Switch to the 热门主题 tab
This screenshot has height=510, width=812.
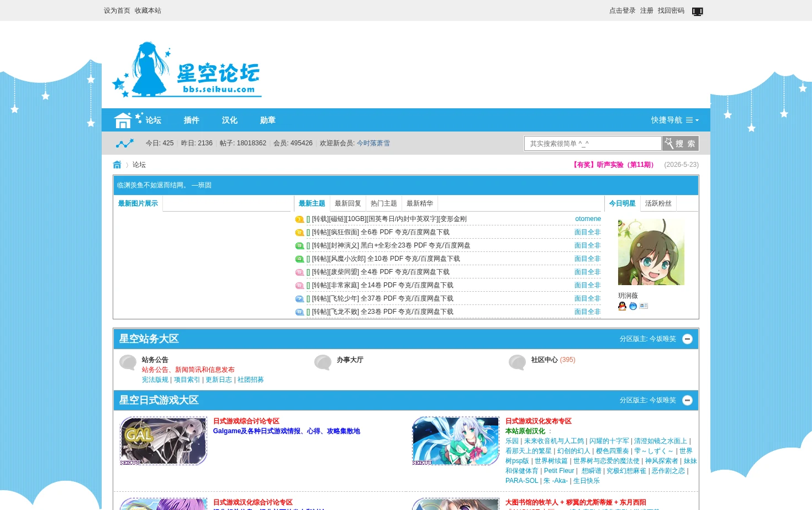point(384,203)
